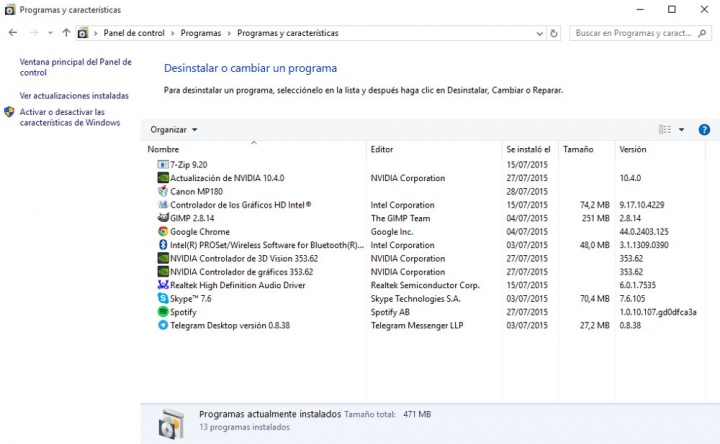
Task: Select the Google Chrome row name
Action: (200, 232)
